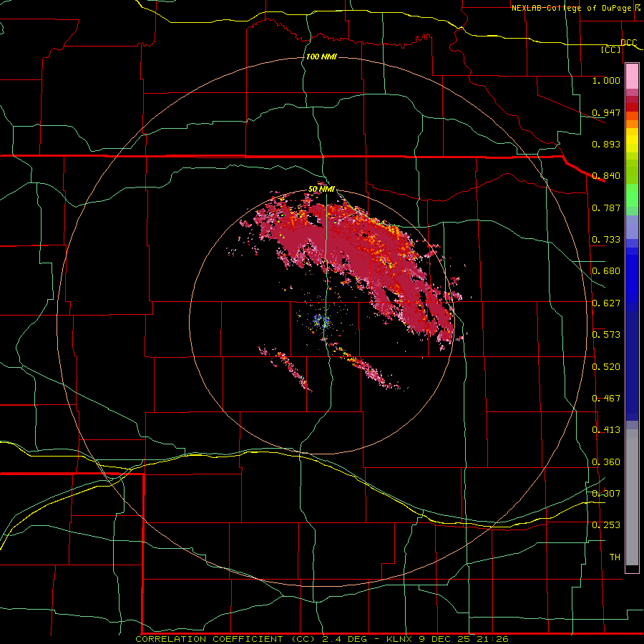Click the 0.467 scale value

tap(606, 399)
